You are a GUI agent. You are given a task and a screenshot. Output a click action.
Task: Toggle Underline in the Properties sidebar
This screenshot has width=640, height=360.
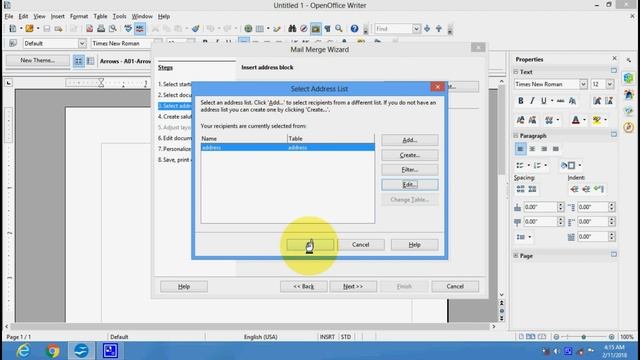point(544,101)
